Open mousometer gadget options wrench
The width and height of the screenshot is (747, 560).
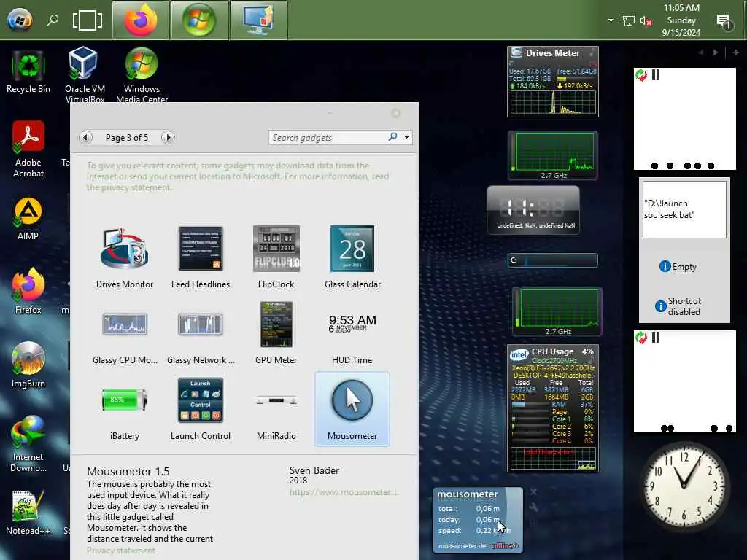[533, 507]
